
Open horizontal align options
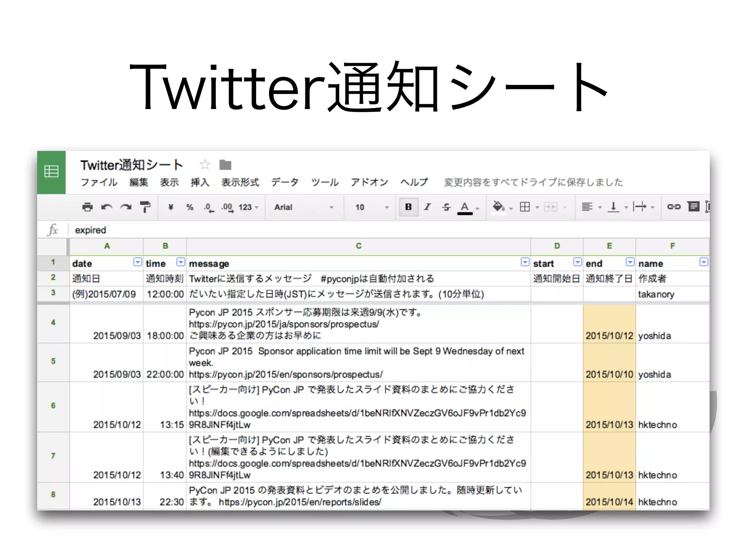tap(591, 207)
